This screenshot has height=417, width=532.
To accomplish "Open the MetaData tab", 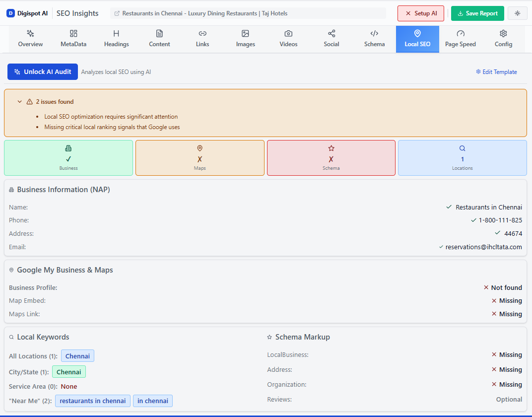I will tap(73, 38).
